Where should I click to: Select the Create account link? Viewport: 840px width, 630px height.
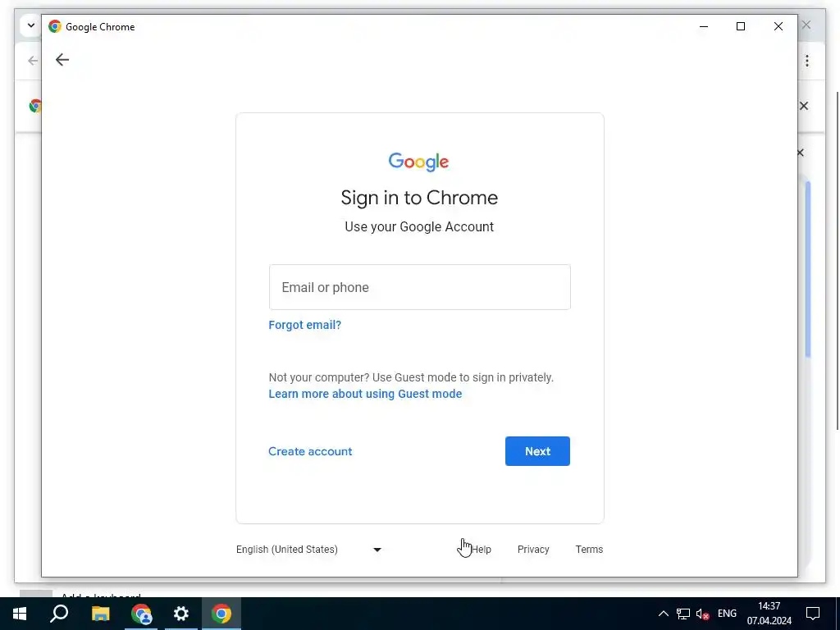coord(310,452)
